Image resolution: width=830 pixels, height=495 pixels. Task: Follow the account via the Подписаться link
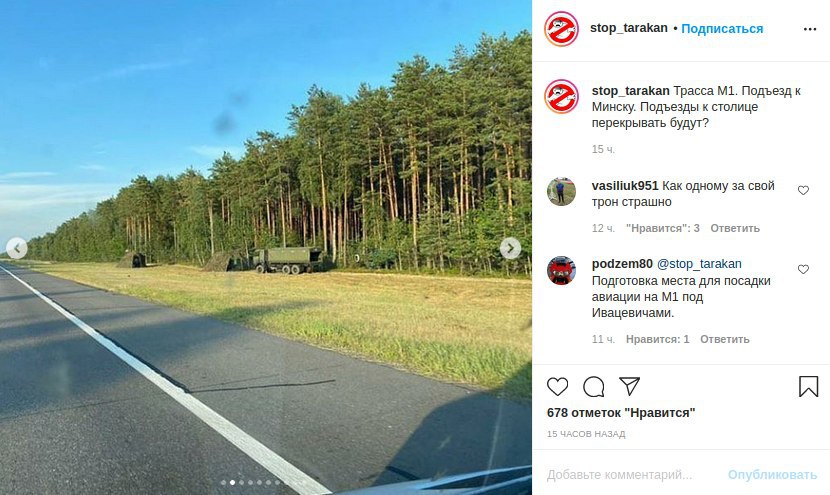tap(722, 29)
